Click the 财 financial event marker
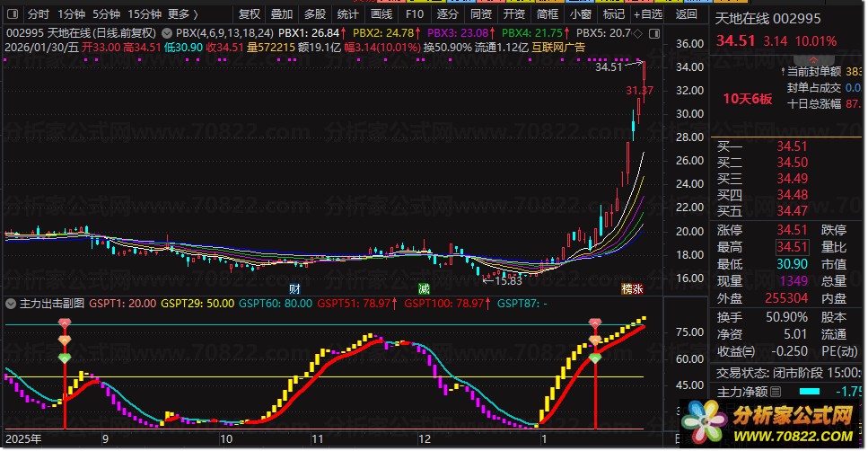868x451 pixels. pos(294,288)
